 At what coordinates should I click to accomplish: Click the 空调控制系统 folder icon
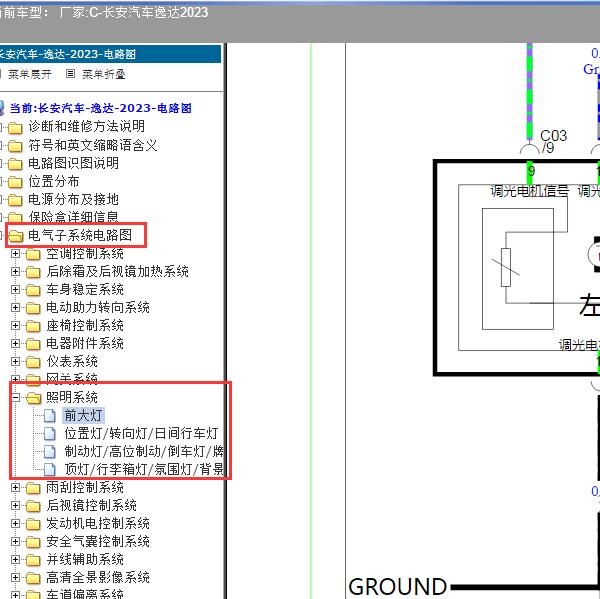point(33,254)
